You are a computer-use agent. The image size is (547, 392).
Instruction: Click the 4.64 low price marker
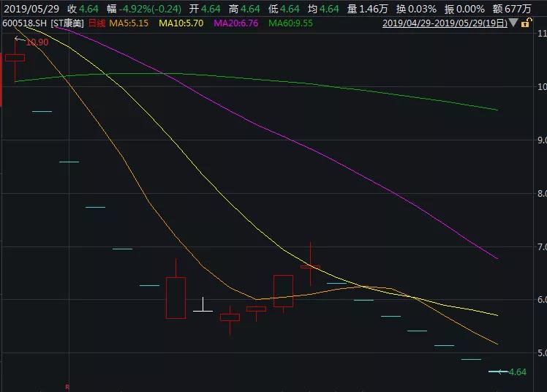click(x=517, y=372)
